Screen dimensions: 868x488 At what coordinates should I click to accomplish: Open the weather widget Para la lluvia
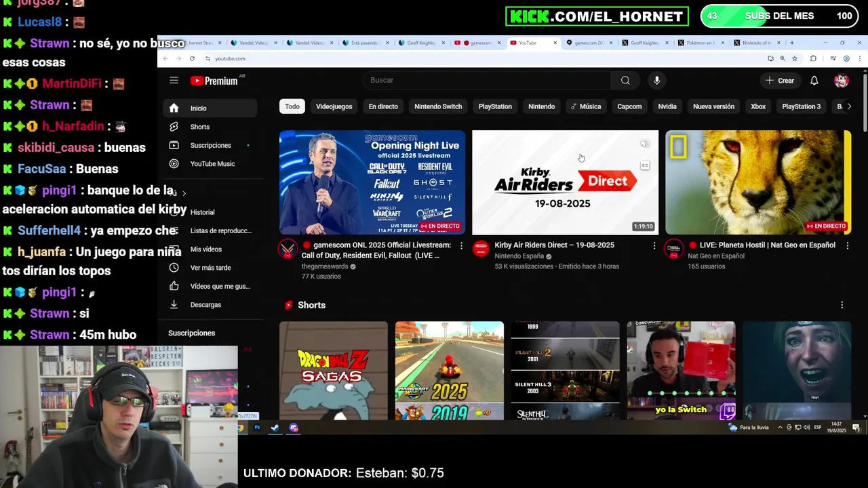(x=748, y=428)
